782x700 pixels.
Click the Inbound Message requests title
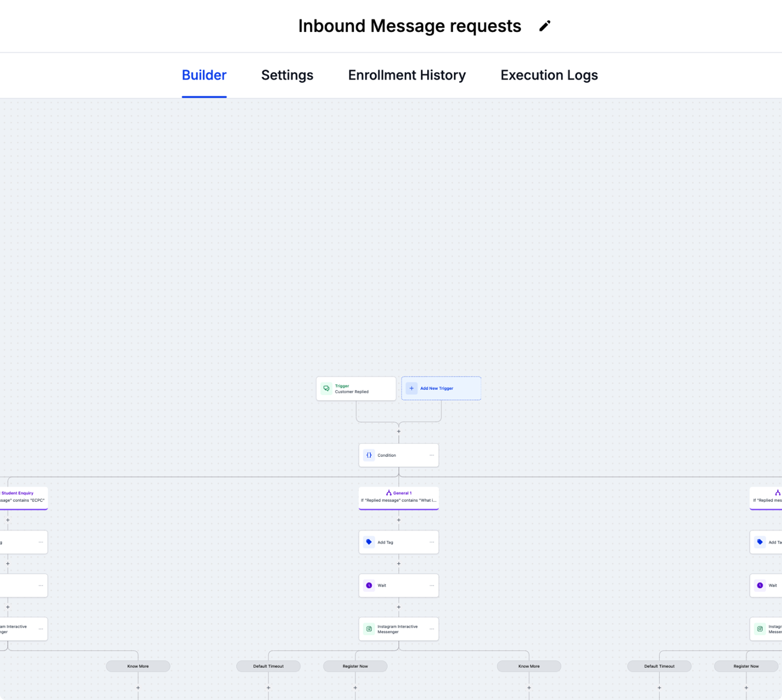[410, 26]
